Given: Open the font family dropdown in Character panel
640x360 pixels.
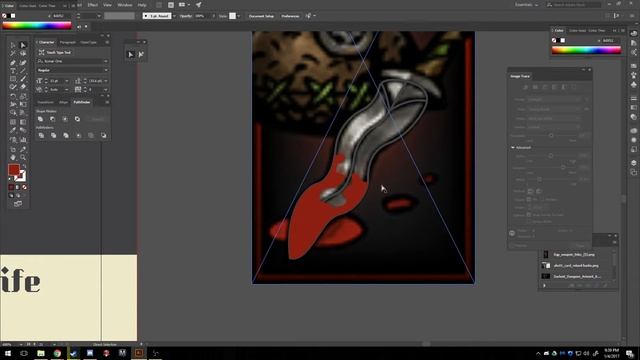Looking at the screenshot, I should [106, 61].
